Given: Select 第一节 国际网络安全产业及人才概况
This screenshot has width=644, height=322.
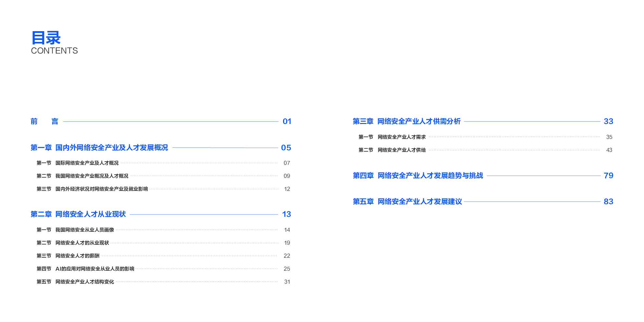Looking at the screenshot, I should pyautogui.click(x=78, y=163).
